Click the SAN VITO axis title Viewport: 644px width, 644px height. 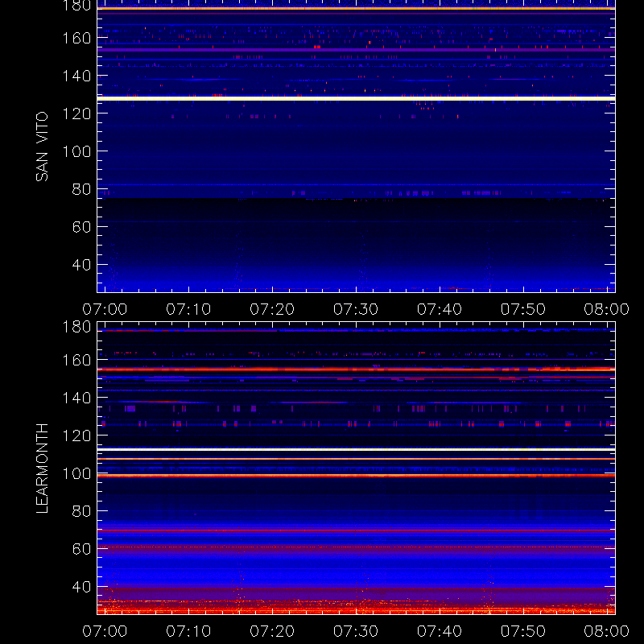click(42, 147)
